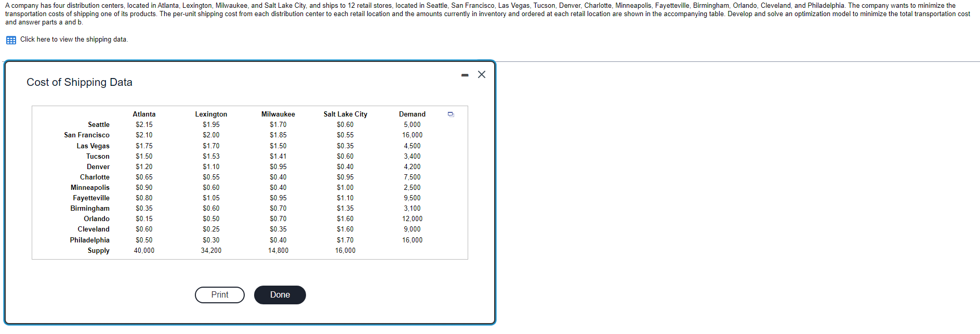Click Denver demand value 4,200
The height and width of the screenshot is (334, 980).
(x=412, y=167)
